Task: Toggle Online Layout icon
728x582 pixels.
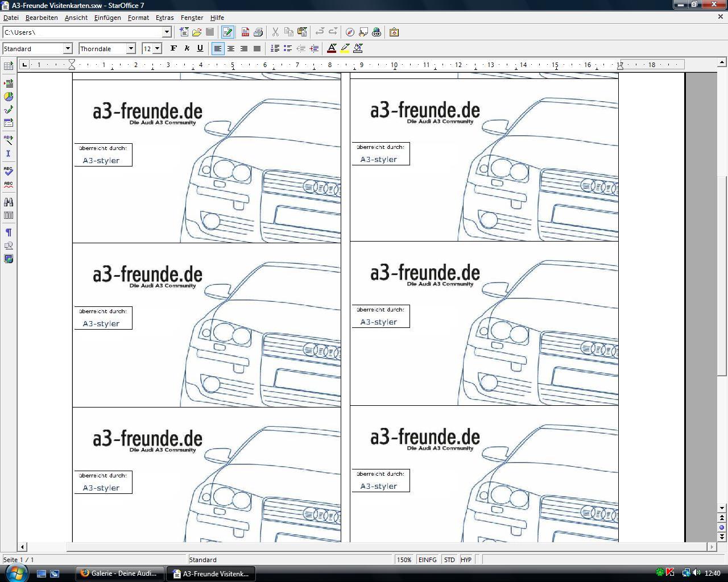Action: [x=9, y=259]
